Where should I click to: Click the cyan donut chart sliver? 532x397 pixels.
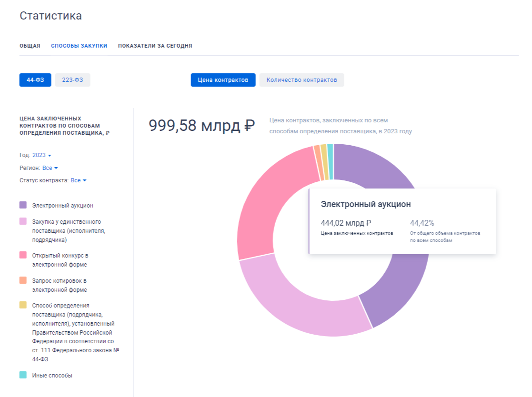pyautogui.click(x=331, y=161)
